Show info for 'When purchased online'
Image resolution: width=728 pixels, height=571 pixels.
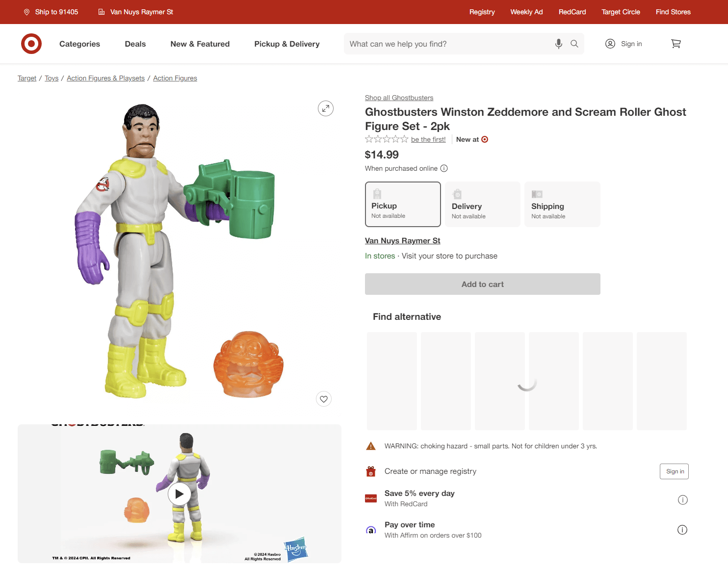click(444, 168)
